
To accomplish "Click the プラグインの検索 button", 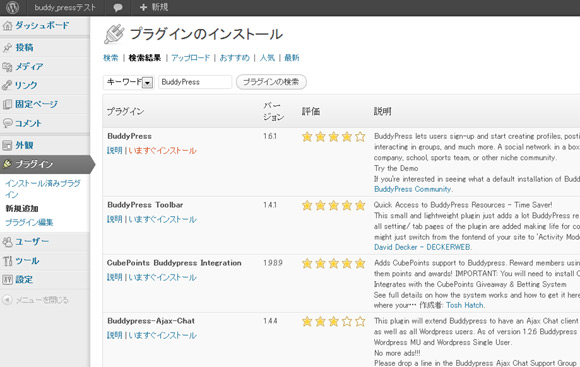I will [x=271, y=82].
